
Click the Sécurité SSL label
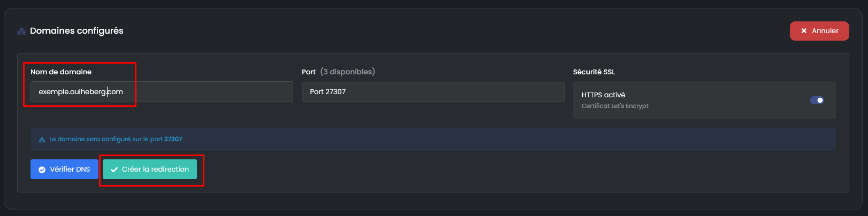tap(594, 72)
